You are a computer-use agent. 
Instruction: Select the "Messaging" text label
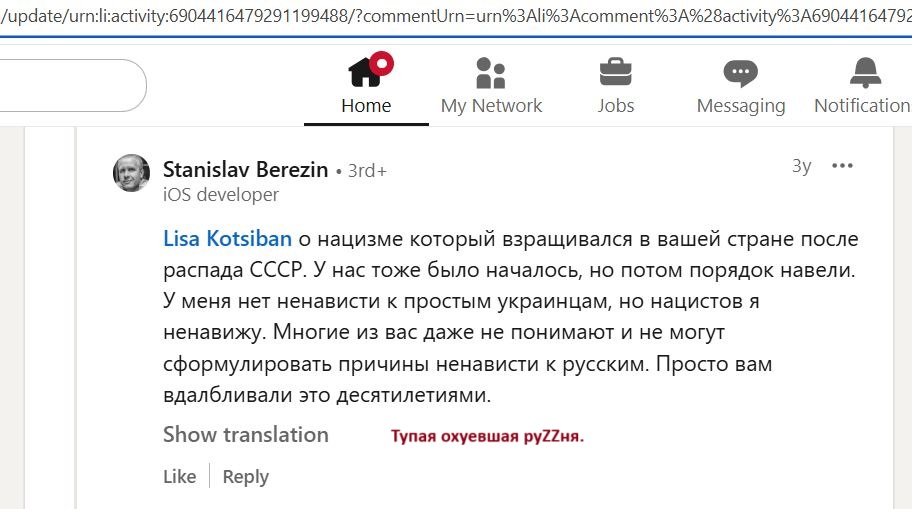pos(740,105)
